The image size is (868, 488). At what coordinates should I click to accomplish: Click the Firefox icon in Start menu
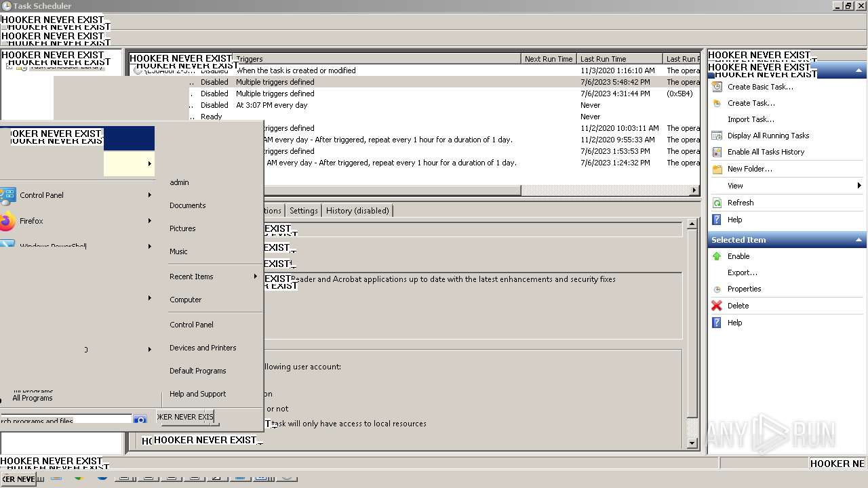point(7,221)
